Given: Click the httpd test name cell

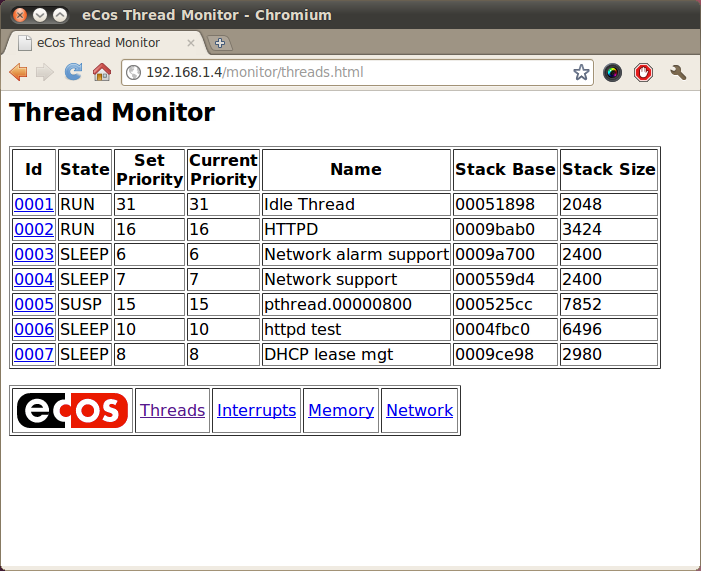Looking at the screenshot, I should coord(356,330).
